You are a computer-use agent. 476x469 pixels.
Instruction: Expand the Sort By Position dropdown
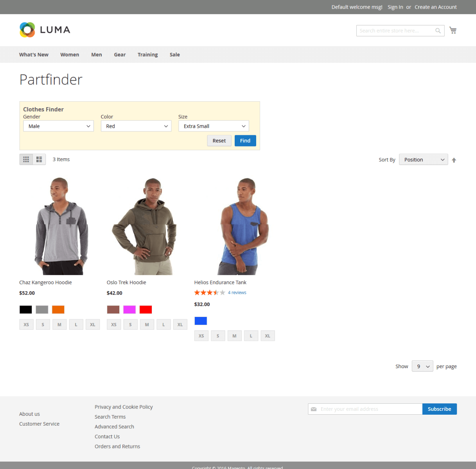coord(423,160)
